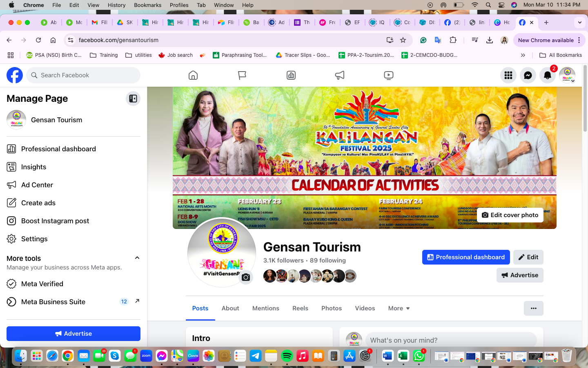View the 3.1K followers list

283,260
